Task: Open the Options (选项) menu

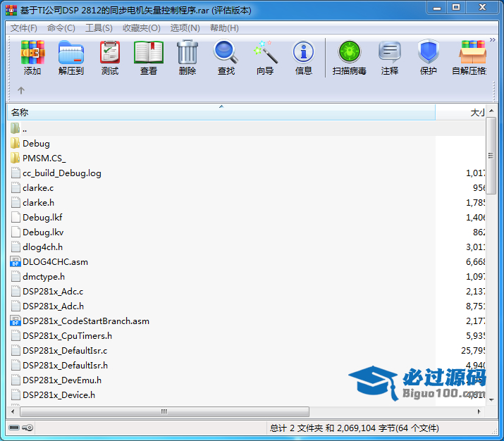Action: (x=185, y=28)
